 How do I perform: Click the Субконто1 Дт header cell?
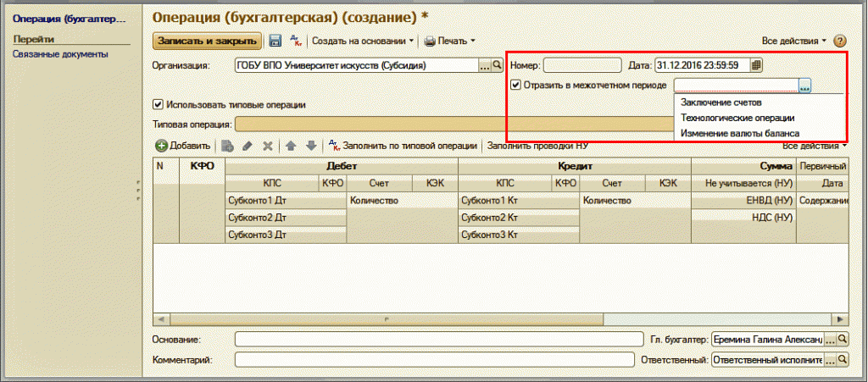pos(287,201)
